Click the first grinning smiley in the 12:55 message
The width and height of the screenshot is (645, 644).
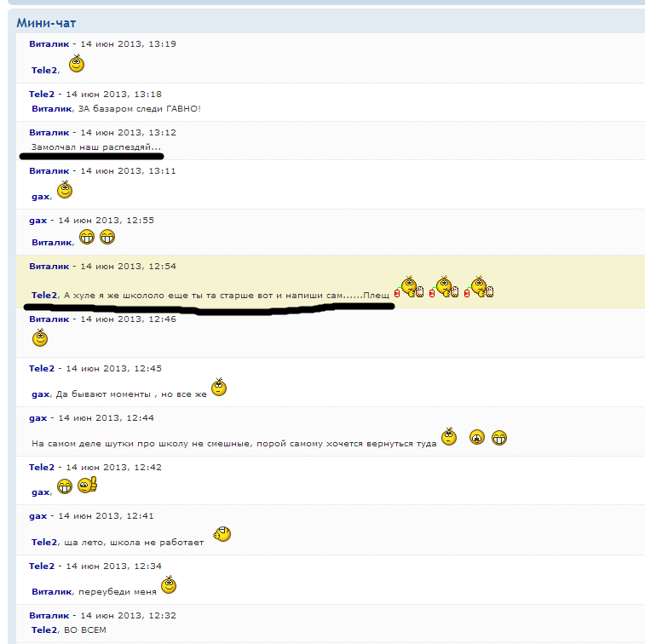87,237
